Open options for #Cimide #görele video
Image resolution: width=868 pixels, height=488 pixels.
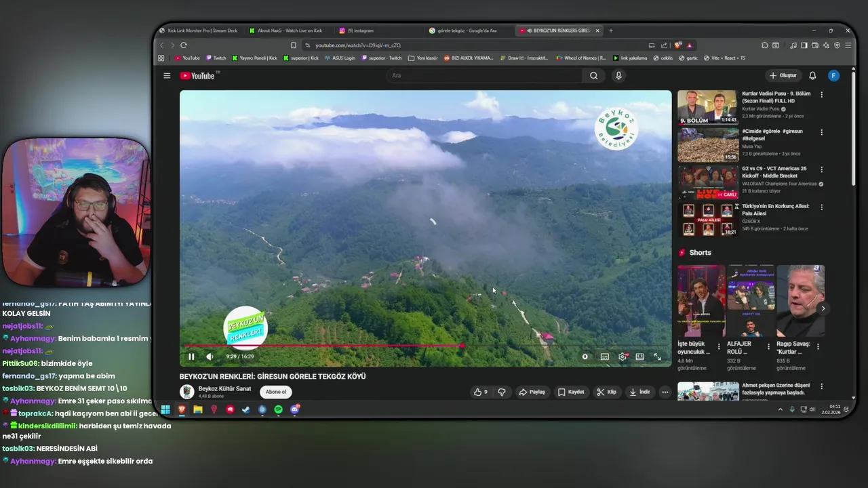pyautogui.click(x=821, y=132)
